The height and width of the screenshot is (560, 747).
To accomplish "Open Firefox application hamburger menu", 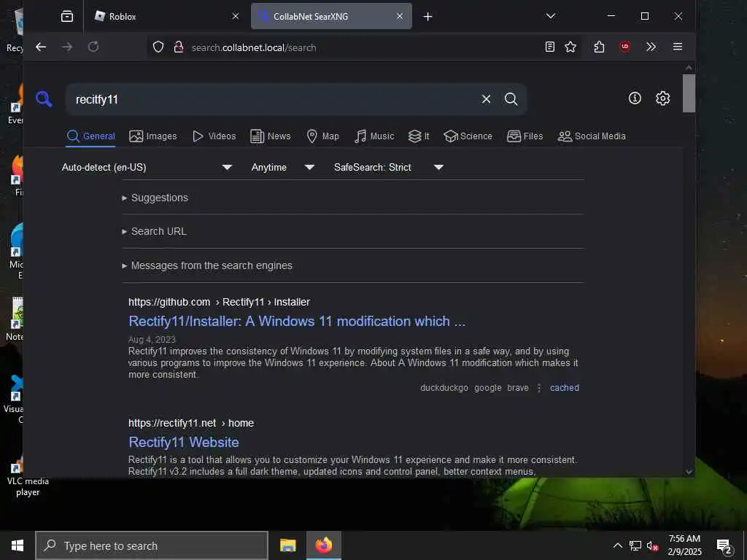I will point(678,47).
